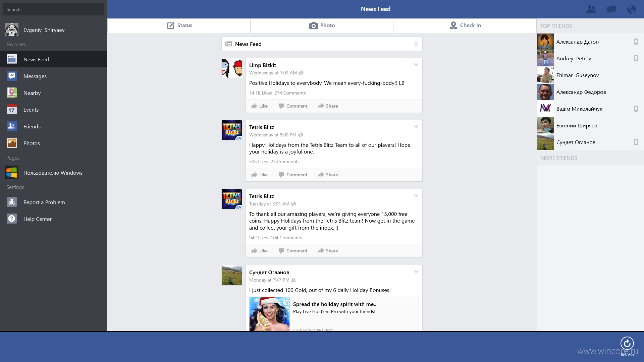Open Friends in the sidebar

coord(54,126)
